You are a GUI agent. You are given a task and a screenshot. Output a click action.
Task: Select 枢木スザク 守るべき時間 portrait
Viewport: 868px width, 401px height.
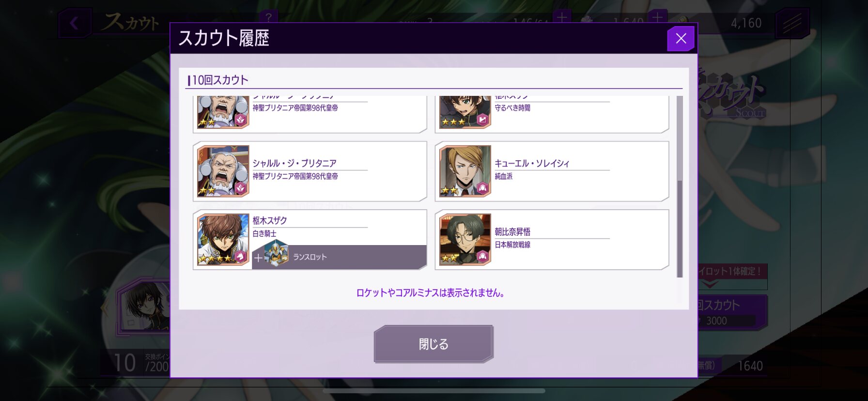point(465,112)
